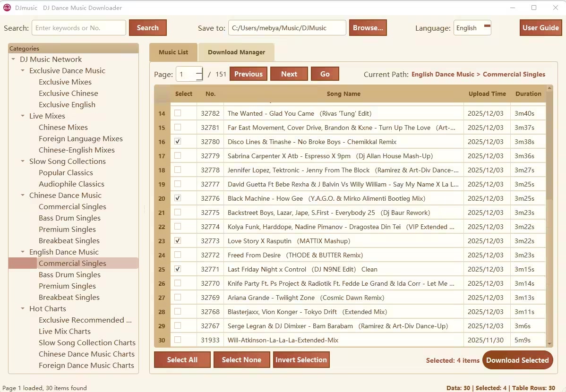Focus the Search keywords input field
The image size is (566, 392).
point(79,28)
